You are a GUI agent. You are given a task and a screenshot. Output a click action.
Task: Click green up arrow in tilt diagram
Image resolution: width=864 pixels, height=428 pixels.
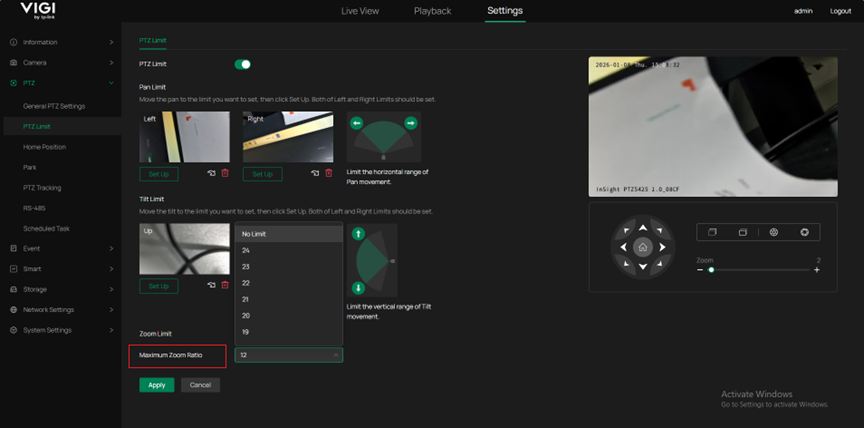[358, 234]
